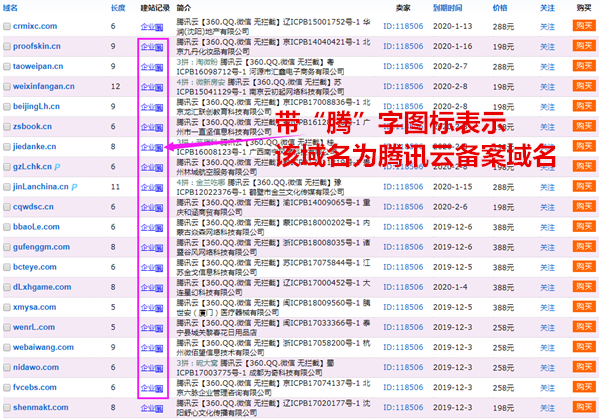Click the Tencent icon in cqwdsc.cn row

point(159,208)
